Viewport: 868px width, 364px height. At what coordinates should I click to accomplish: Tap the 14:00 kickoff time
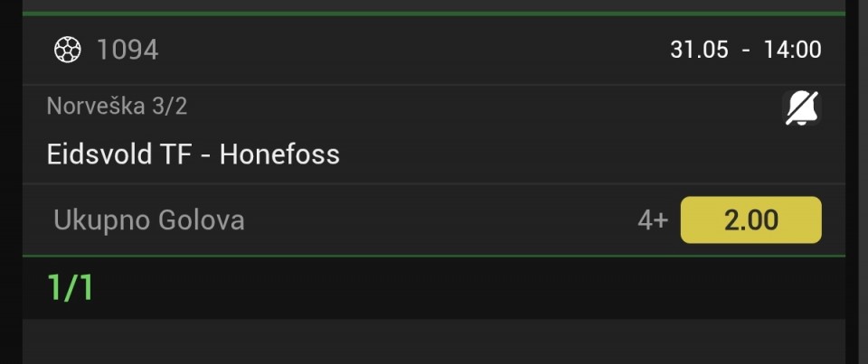[793, 50]
